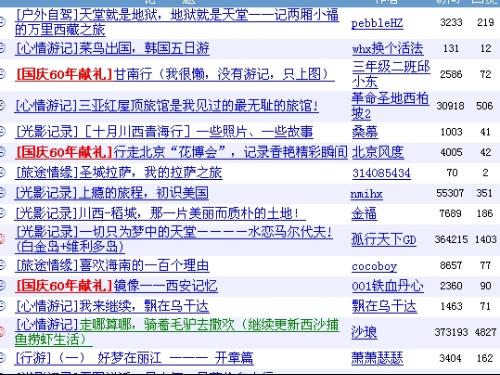Click the view count 2586
This screenshot has width=500, height=375.
pos(451,74)
